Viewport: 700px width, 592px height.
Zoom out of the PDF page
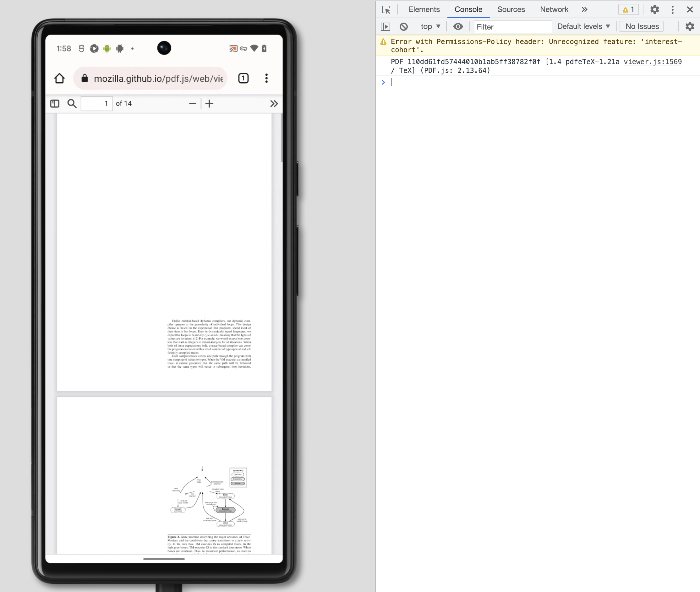point(192,103)
